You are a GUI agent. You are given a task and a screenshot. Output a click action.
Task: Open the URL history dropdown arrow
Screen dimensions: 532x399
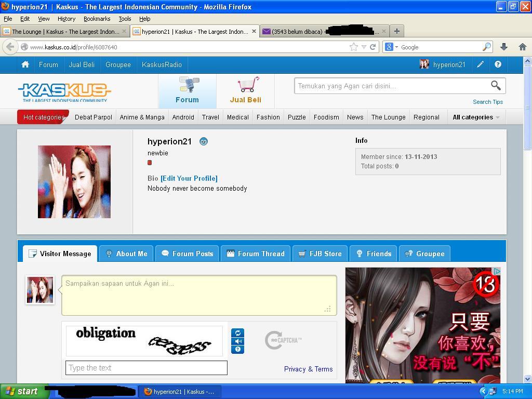[364, 47]
